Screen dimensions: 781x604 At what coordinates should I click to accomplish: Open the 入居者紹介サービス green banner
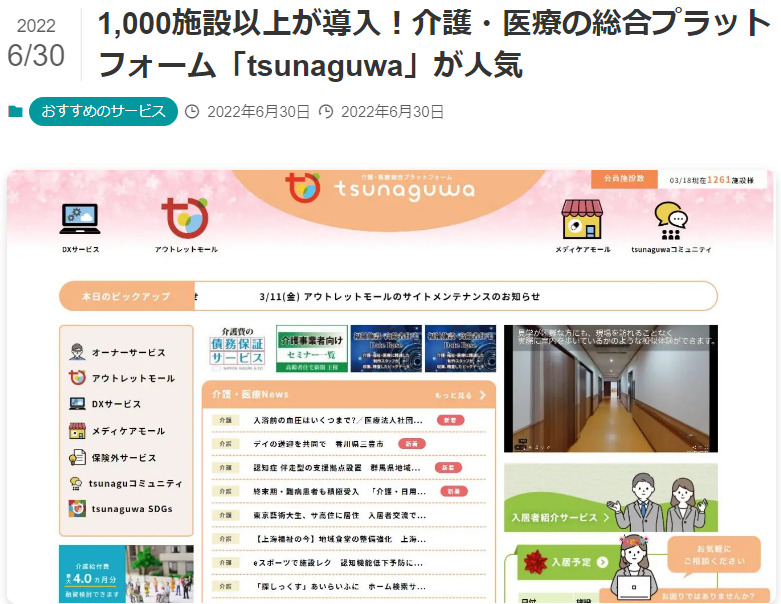click(x=611, y=497)
